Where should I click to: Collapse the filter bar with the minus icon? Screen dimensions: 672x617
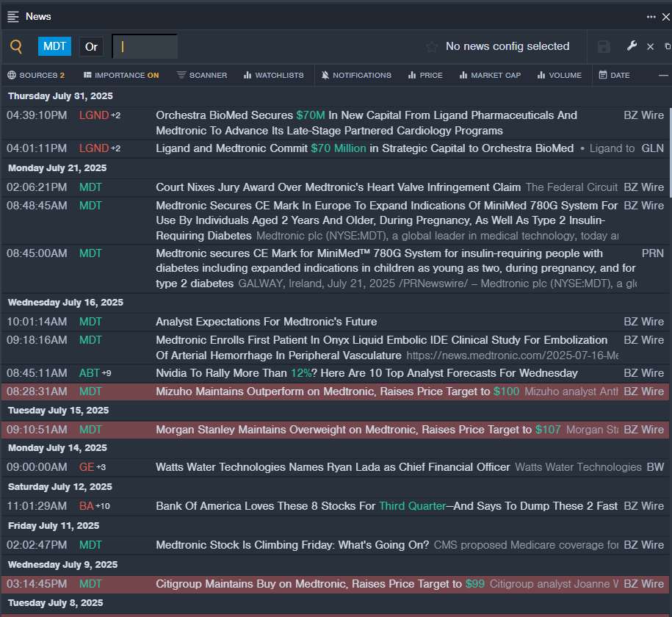tap(663, 76)
